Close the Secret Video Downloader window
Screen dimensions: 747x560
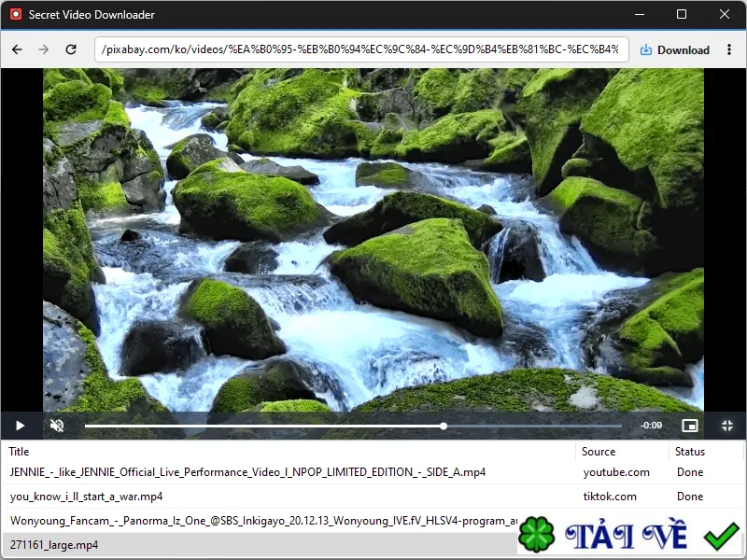[x=725, y=14]
